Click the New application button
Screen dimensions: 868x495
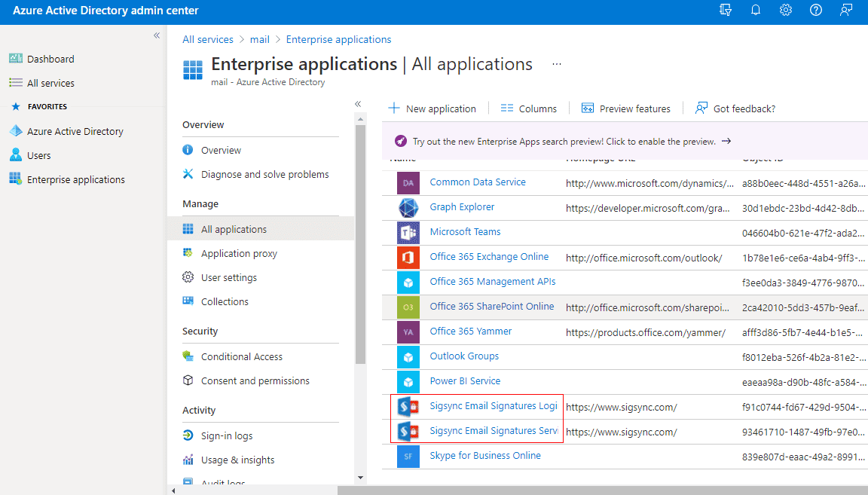coord(432,108)
